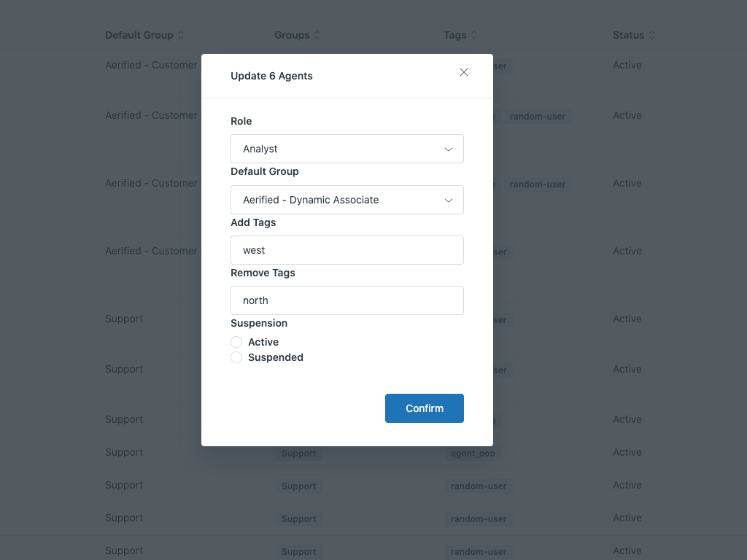This screenshot has height=560, width=747.
Task: Click the Default Group column header
Action: 139,35
